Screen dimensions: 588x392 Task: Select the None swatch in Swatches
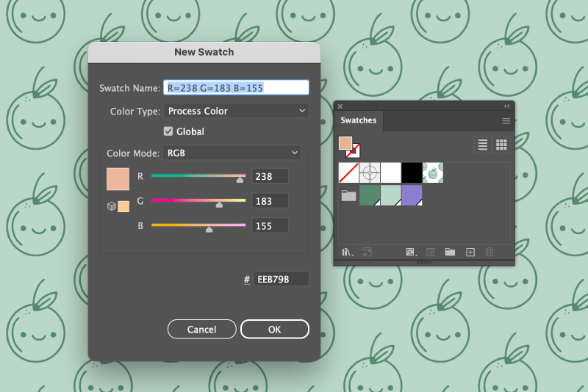coord(348,173)
